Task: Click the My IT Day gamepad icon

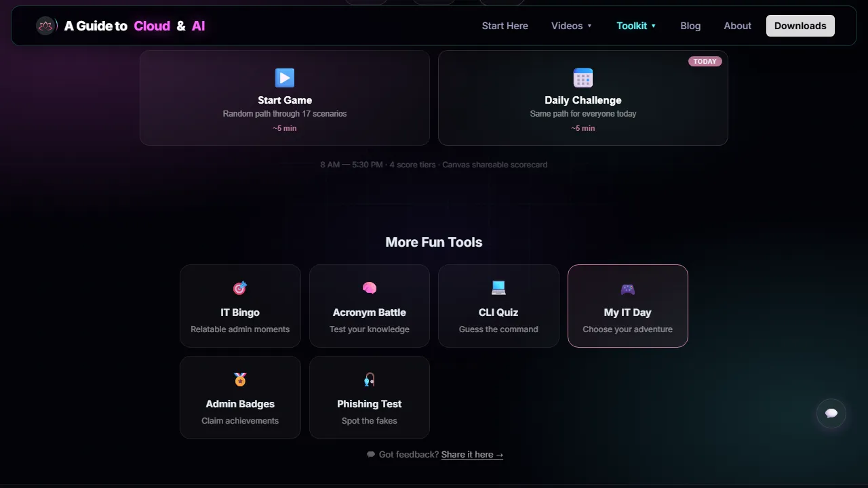Action: point(628,289)
